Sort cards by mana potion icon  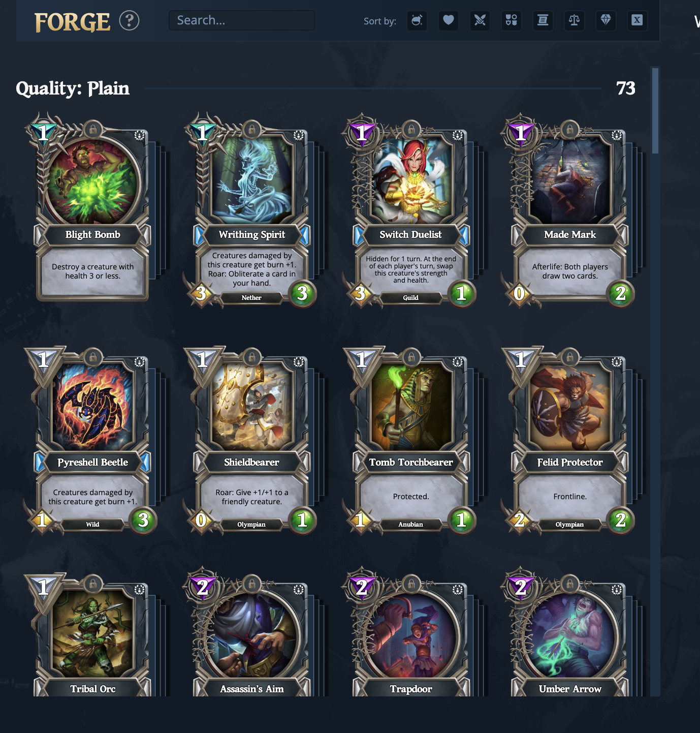pos(417,20)
